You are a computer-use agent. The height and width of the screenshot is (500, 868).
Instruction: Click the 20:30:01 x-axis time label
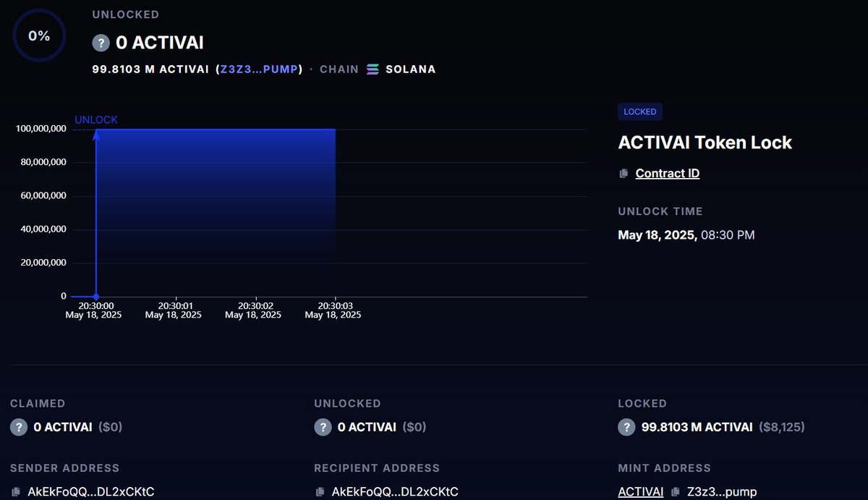click(176, 306)
